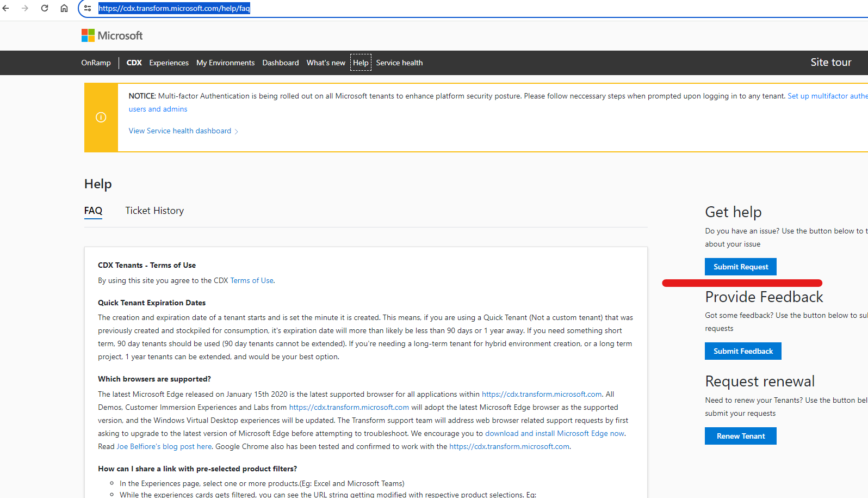Switch to the FAQ tab
868x498 pixels.
[x=94, y=211]
